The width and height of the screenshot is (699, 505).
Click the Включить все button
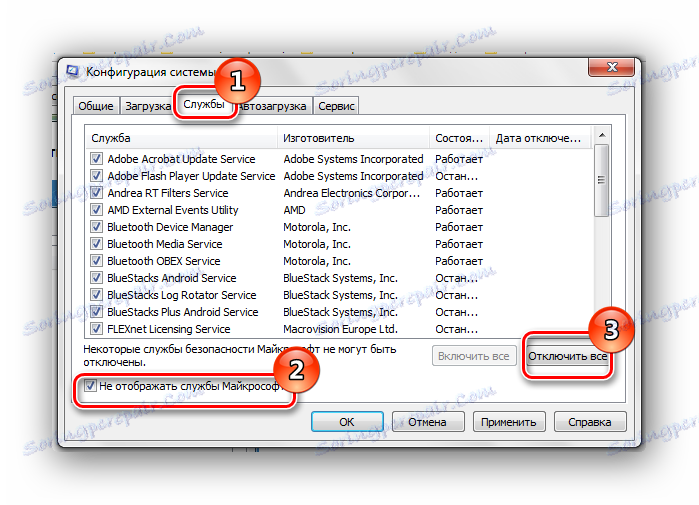(x=473, y=356)
